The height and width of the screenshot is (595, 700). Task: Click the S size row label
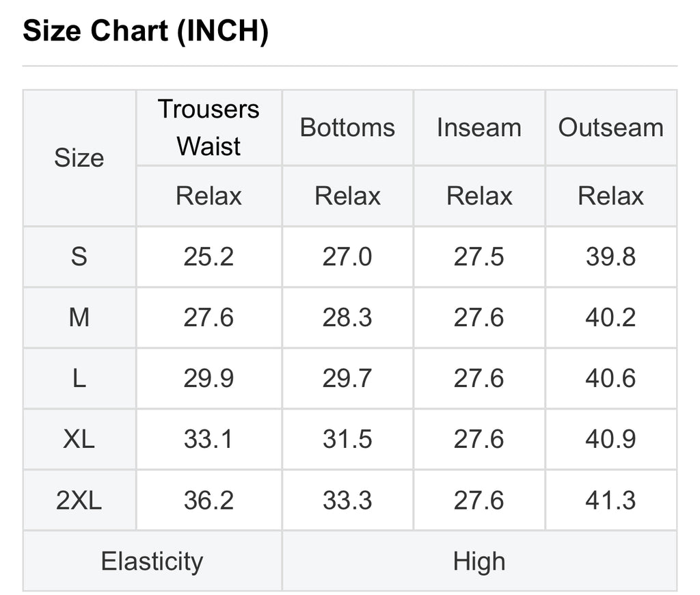coord(79,257)
